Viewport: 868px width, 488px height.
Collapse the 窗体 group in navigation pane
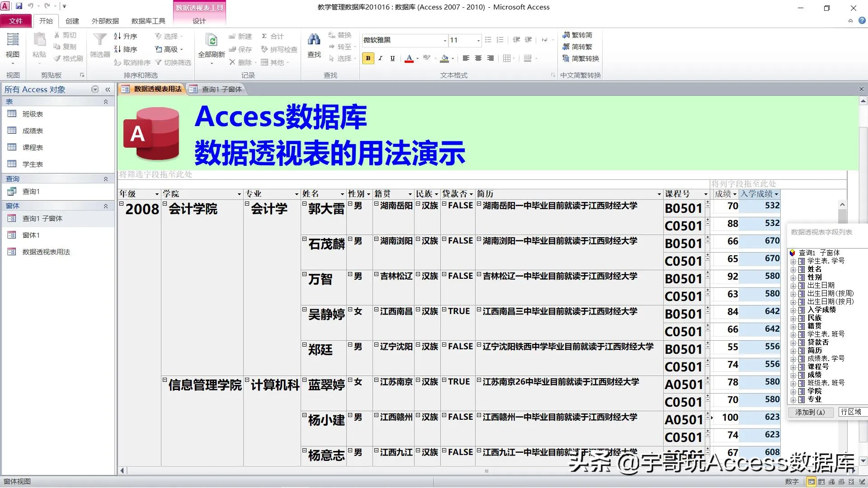point(106,206)
